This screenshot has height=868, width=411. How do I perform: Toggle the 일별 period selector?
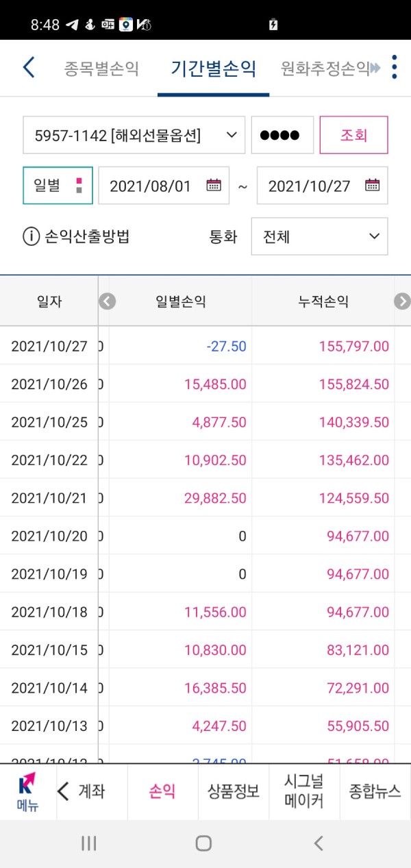pyautogui.click(x=58, y=186)
